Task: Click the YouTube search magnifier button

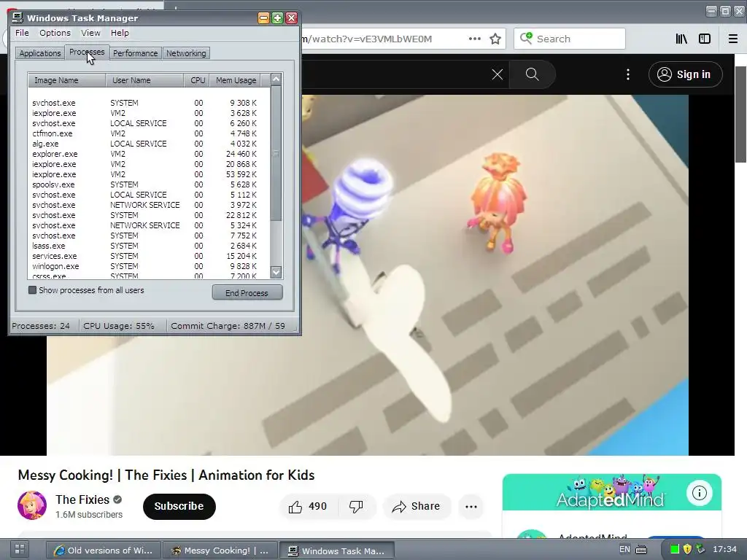Action: 532,74
